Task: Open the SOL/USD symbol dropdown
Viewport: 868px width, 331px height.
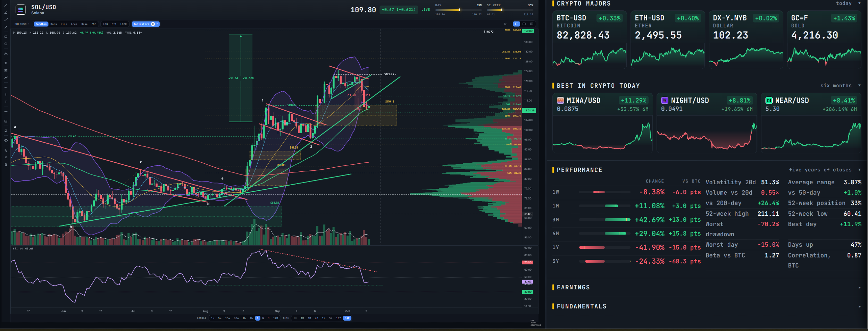Action: pos(22,24)
